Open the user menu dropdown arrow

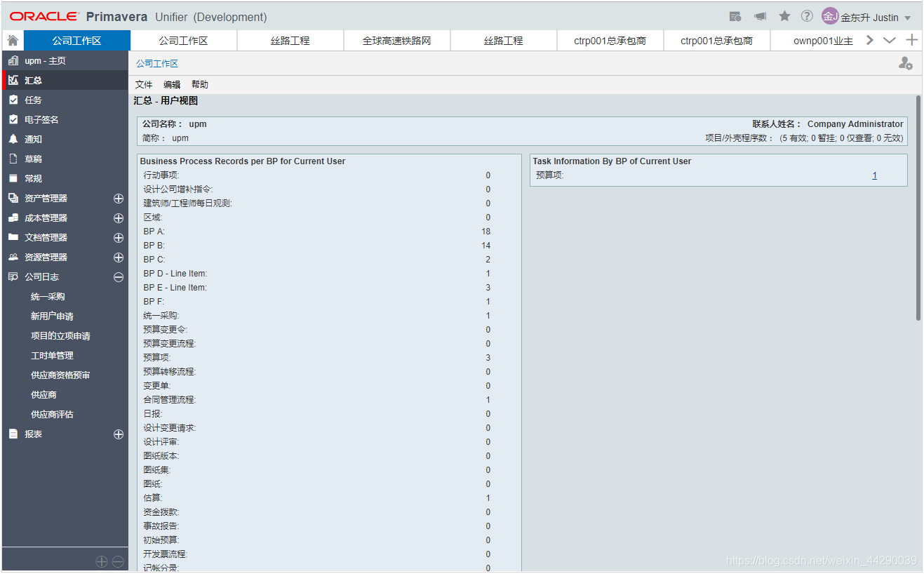click(907, 18)
